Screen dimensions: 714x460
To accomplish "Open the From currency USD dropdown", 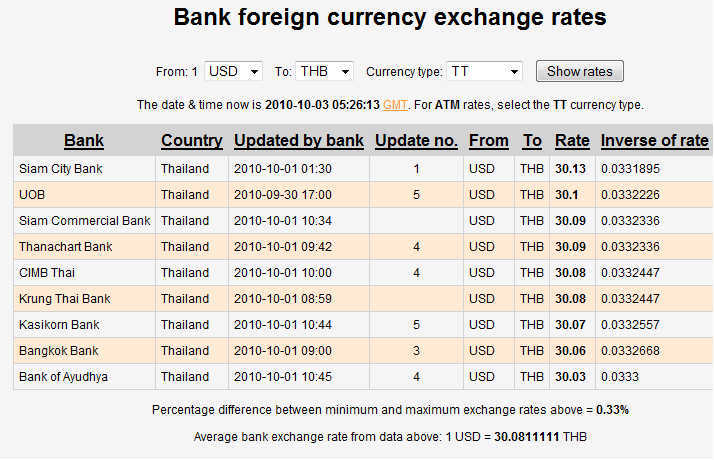I will (x=233, y=71).
